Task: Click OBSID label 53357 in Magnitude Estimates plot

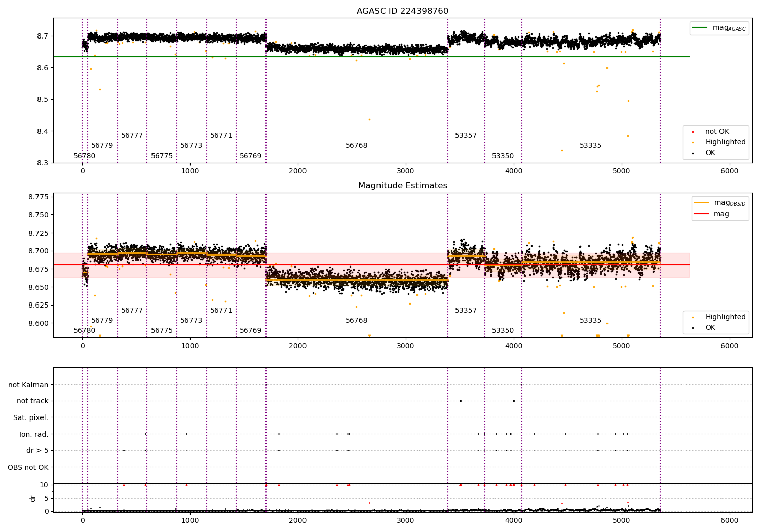Action: tap(466, 311)
